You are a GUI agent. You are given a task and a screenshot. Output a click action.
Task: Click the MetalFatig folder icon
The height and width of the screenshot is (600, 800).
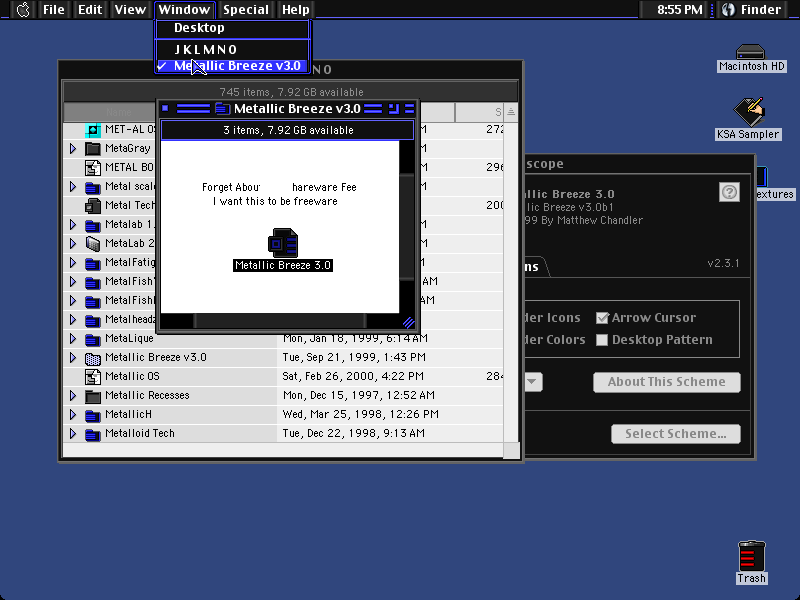pos(92,263)
